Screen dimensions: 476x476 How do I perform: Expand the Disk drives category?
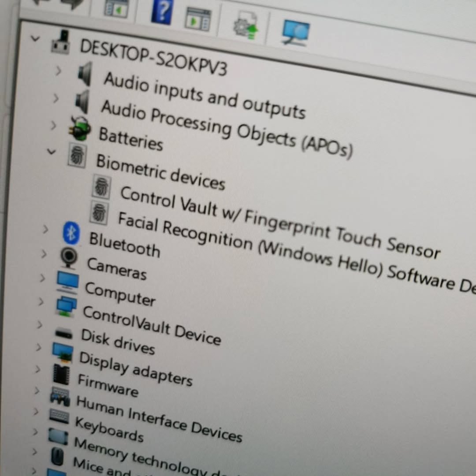pyautogui.click(x=39, y=325)
